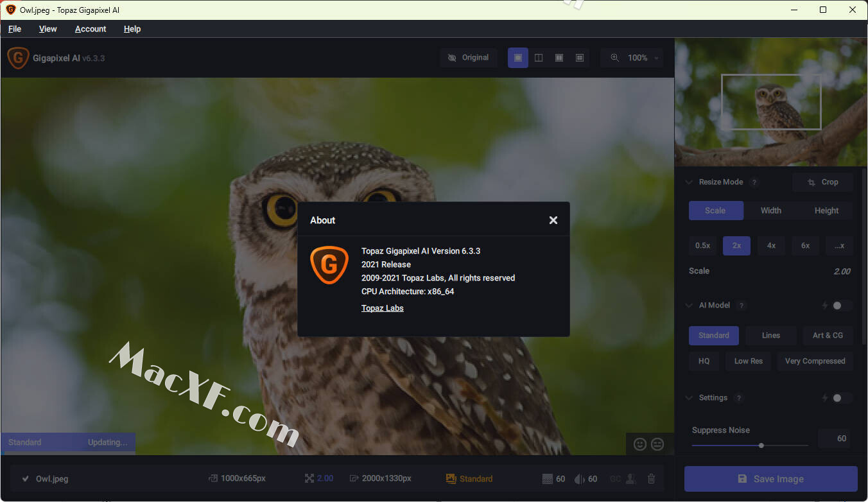
Task: Collapse the AI Model section
Action: click(689, 306)
